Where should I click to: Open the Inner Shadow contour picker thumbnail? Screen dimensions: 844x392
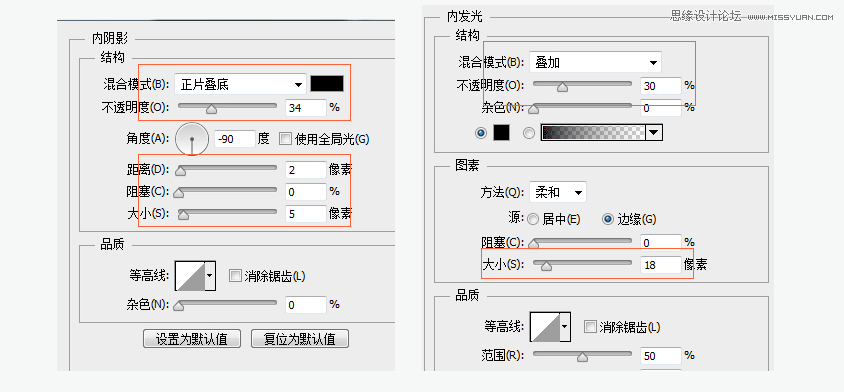(x=191, y=276)
